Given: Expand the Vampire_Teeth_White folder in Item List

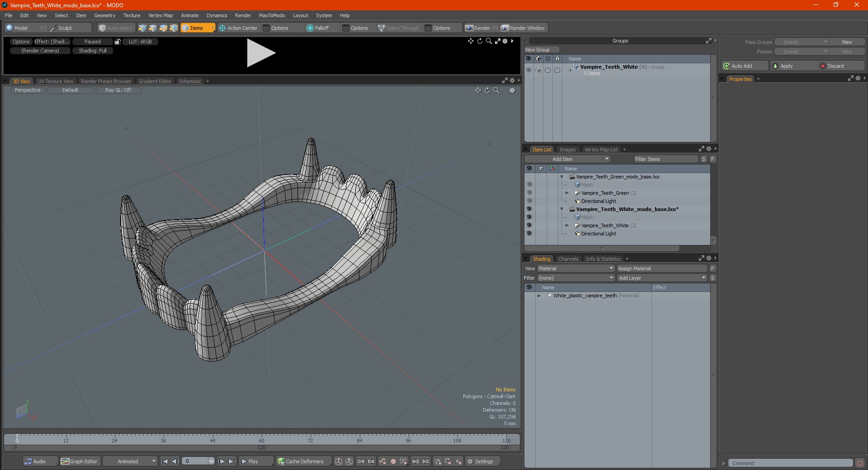Looking at the screenshot, I should pos(567,226).
